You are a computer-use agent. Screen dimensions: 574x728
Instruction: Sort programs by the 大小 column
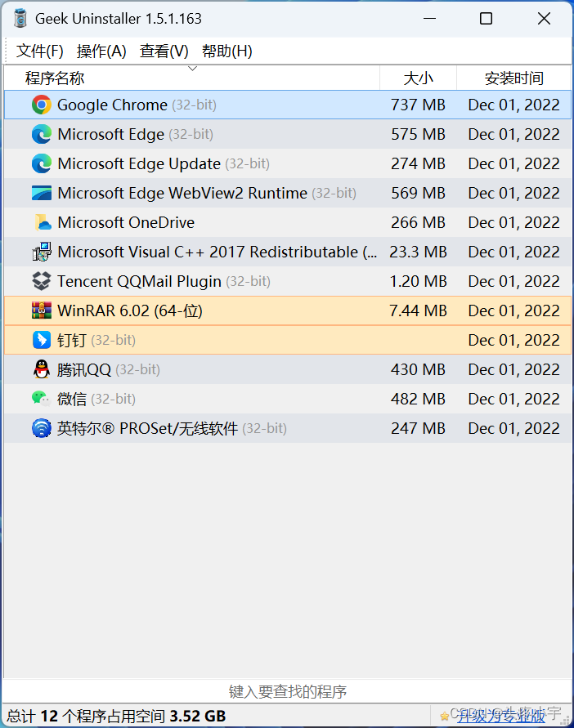(x=419, y=78)
